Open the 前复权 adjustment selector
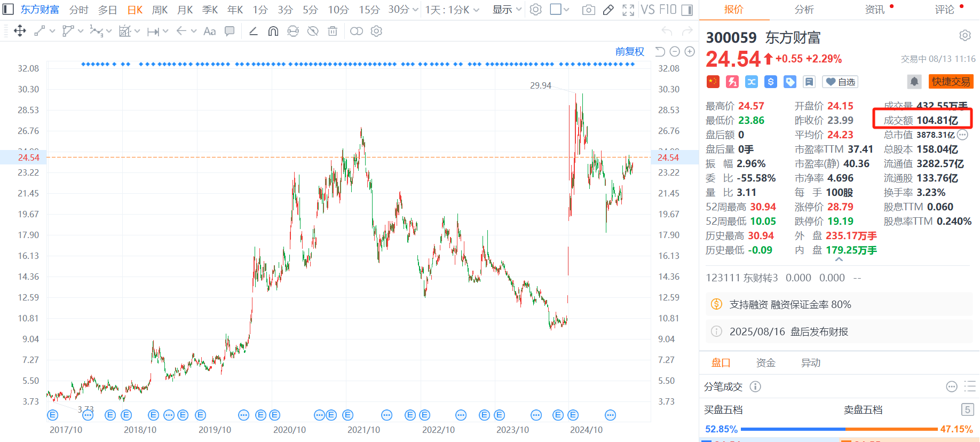This screenshot has height=442, width=980. click(x=630, y=51)
